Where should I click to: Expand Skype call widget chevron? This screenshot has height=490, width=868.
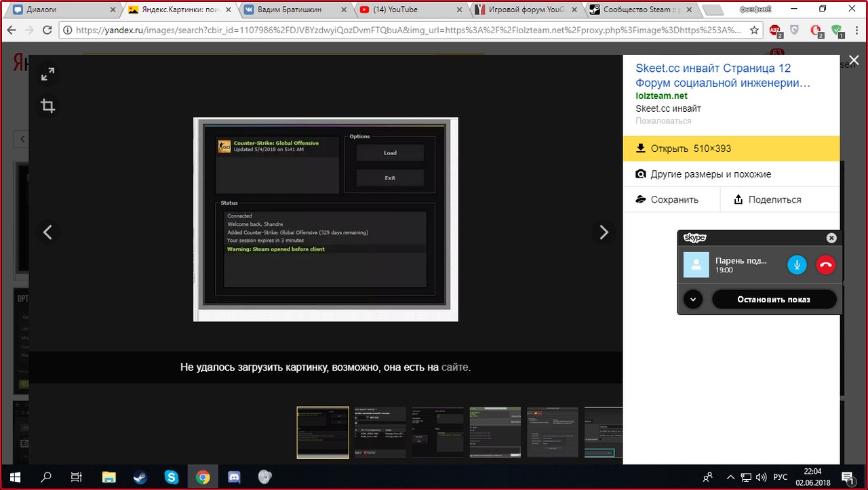(692, 299)
